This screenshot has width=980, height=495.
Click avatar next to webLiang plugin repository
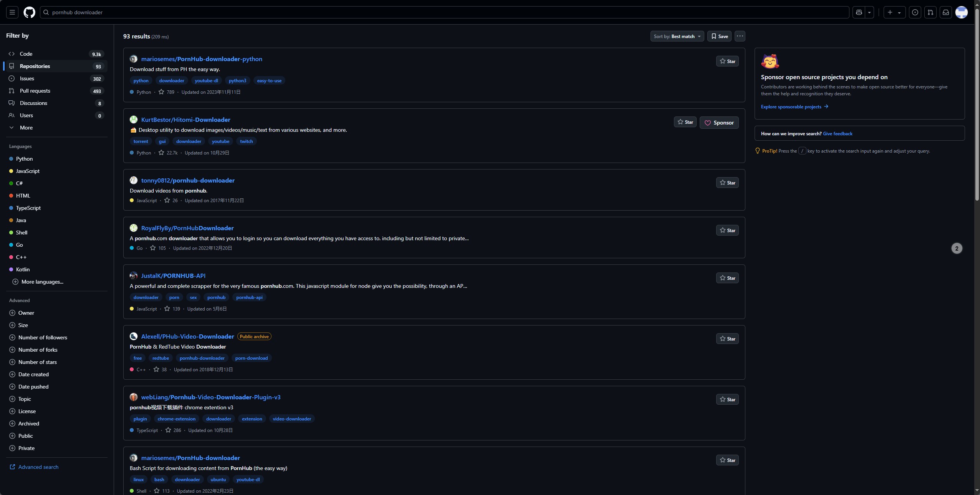pyautogui.click(x=134, y=397)
